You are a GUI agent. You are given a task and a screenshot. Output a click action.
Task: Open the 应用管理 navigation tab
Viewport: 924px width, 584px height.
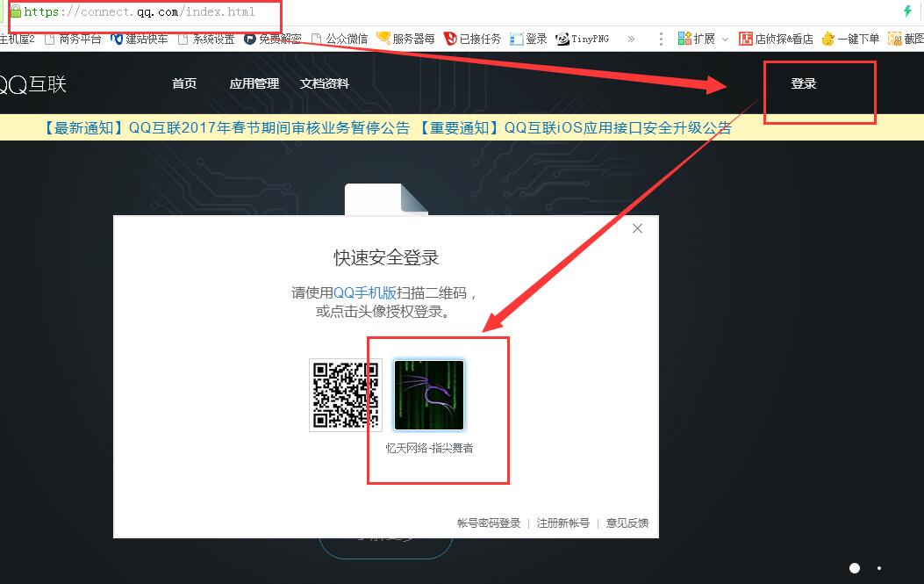254,83
